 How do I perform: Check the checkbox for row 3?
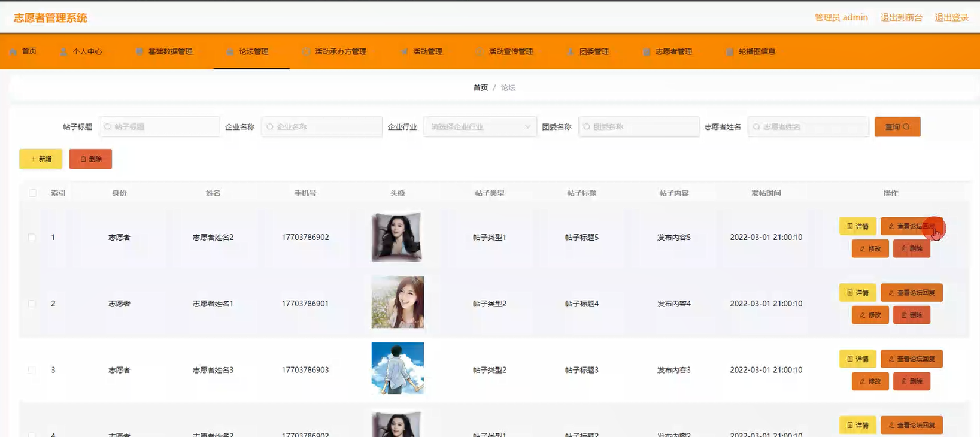tap(32, 370)
